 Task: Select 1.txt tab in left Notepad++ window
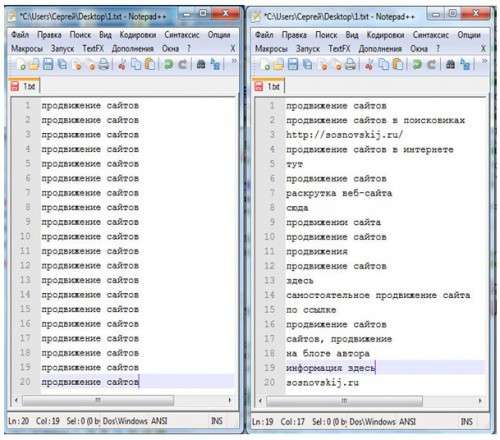[24, 86]
